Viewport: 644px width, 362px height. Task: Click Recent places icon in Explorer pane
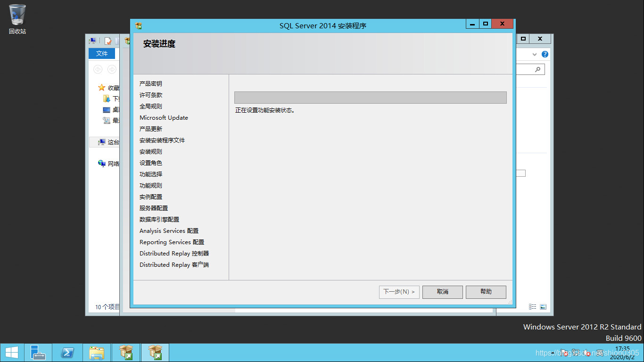click(x=107, y=120)
